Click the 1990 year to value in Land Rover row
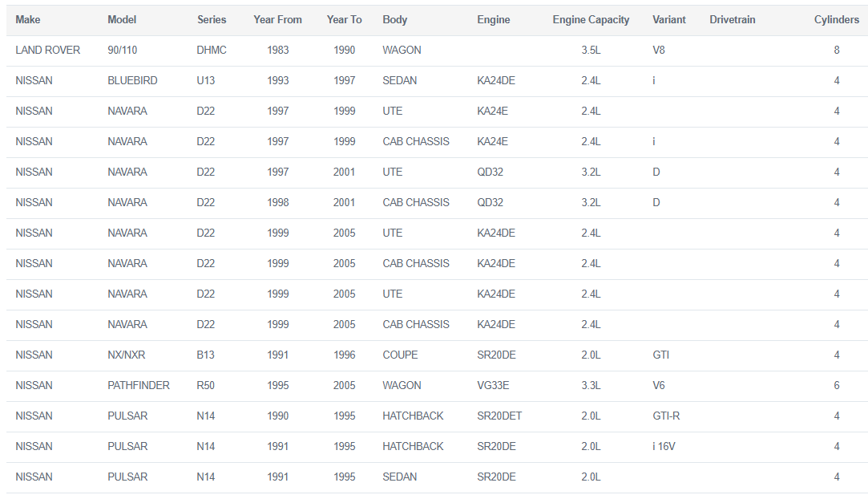The height and width of the screenshot is (495, 868). [345, 50]
